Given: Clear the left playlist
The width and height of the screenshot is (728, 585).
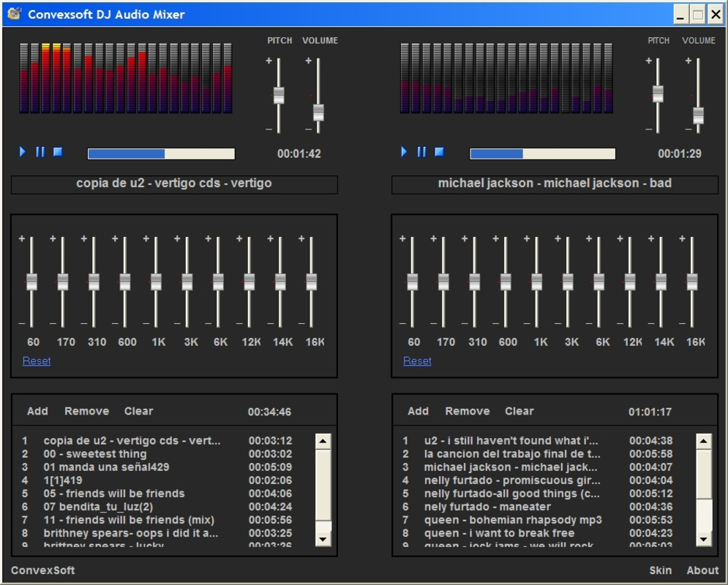Looking at the screenshot, I should tap(139, 411).
